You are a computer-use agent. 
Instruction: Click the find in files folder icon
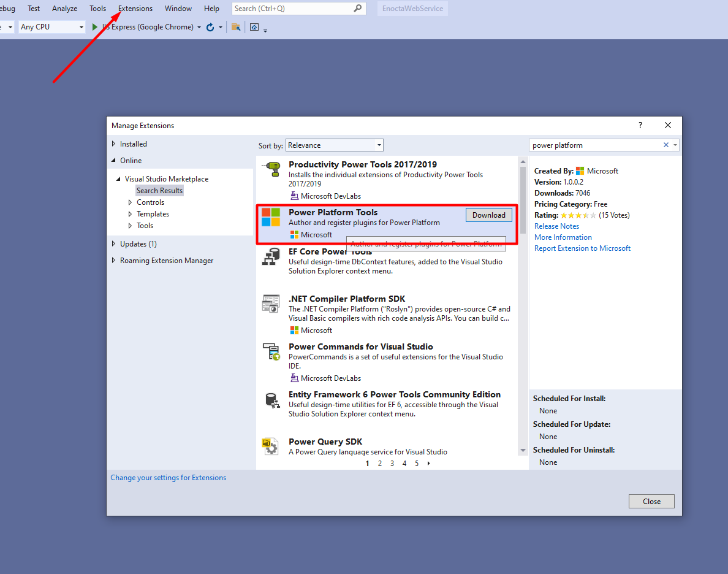tap(236, 27)
